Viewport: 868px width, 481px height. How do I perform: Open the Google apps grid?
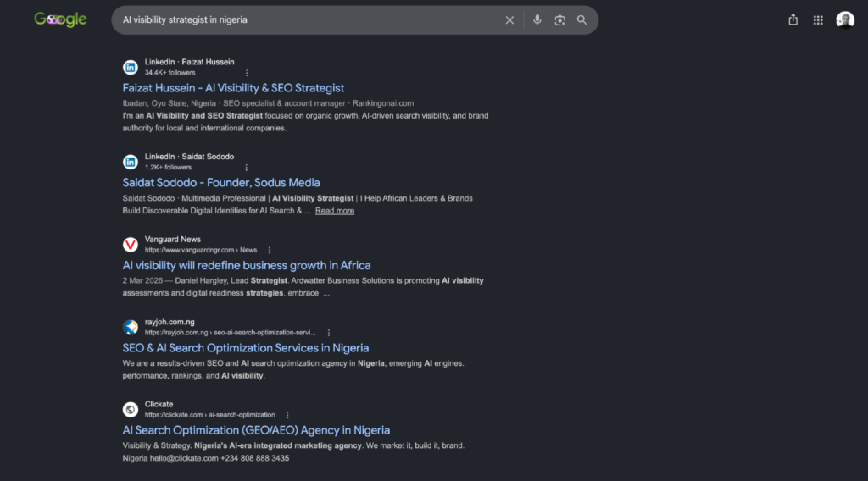click(x=818, y=20)
